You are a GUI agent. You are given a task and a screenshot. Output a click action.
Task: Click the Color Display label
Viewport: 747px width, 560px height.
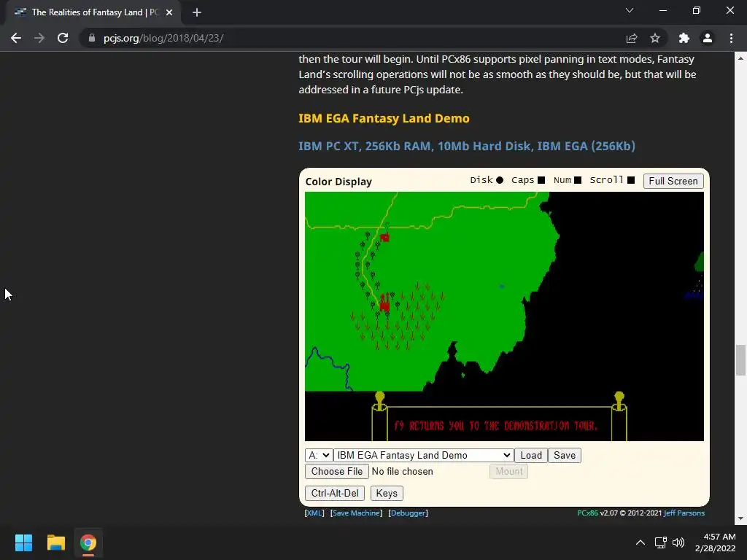338,182
